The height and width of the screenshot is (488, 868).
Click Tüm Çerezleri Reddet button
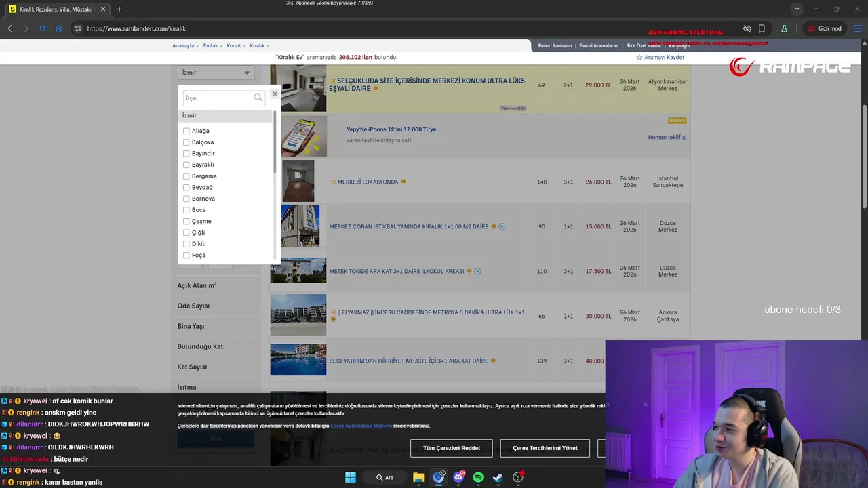(x=452, y=448)
